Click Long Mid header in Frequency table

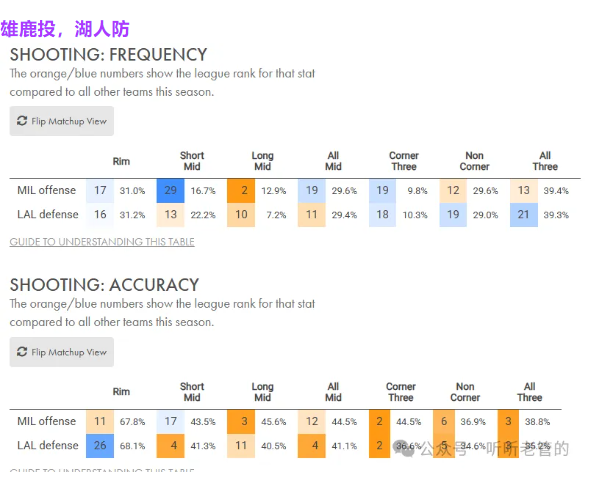click(262, 161)
